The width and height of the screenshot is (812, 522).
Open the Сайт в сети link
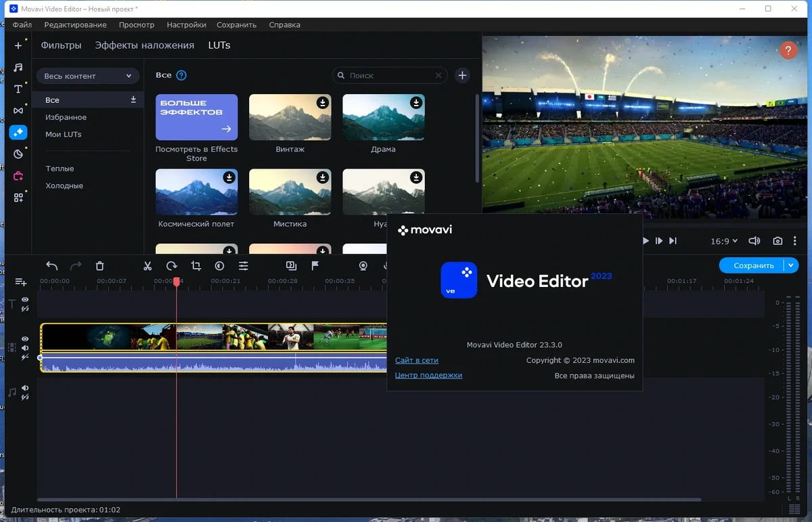[417, 360]
